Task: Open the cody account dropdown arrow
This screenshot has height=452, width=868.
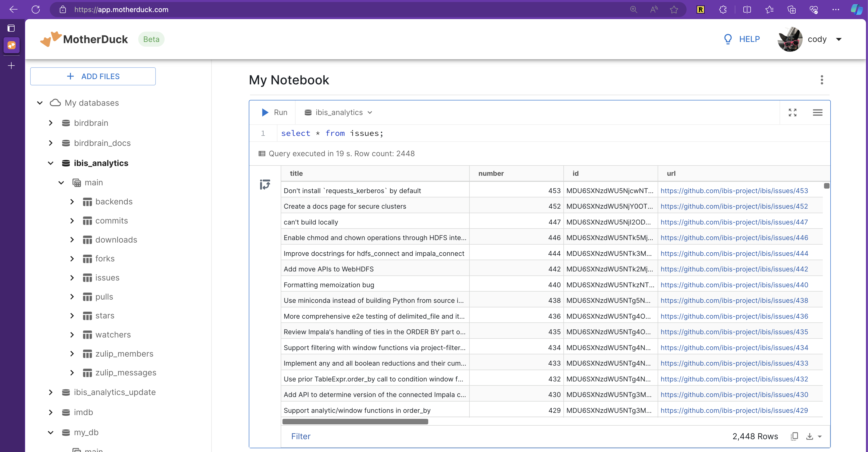Action: [839, 39]
